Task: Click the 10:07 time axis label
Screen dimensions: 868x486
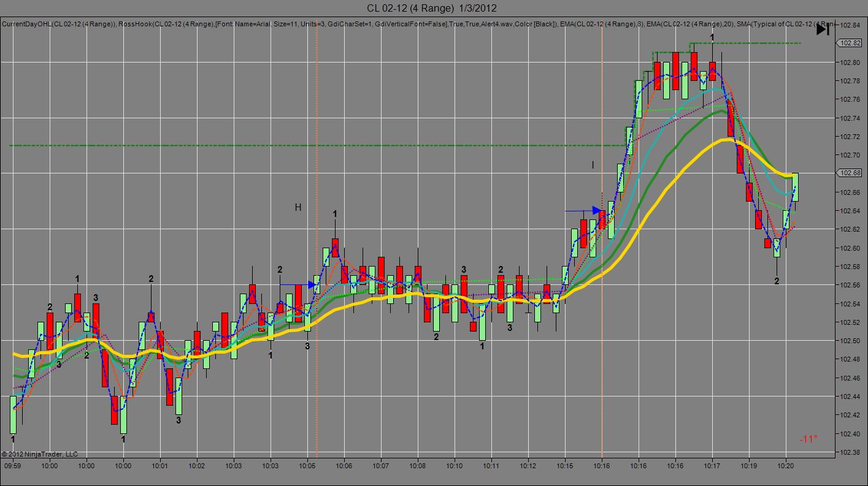Action: pyautogui.click(x=381, y=466)
